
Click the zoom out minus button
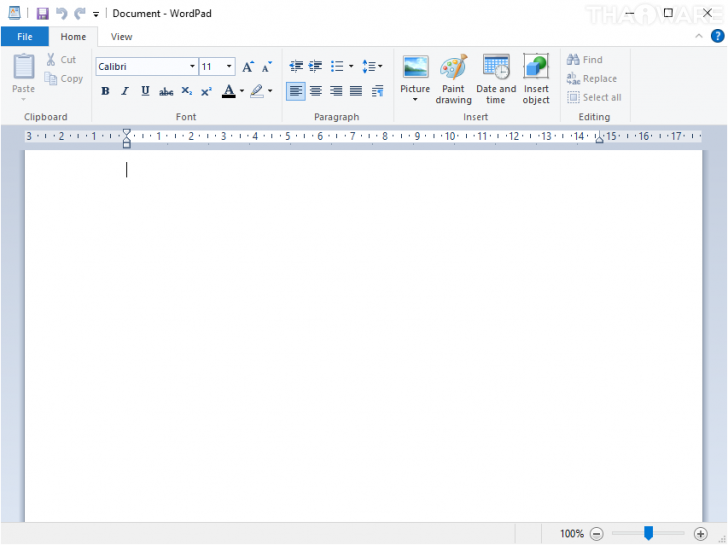pos(597,534)
